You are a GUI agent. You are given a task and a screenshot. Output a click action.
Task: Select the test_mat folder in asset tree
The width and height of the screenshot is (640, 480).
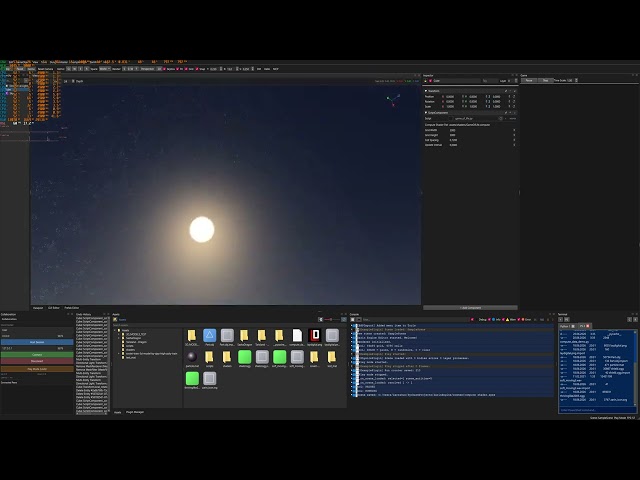[131, 357]
